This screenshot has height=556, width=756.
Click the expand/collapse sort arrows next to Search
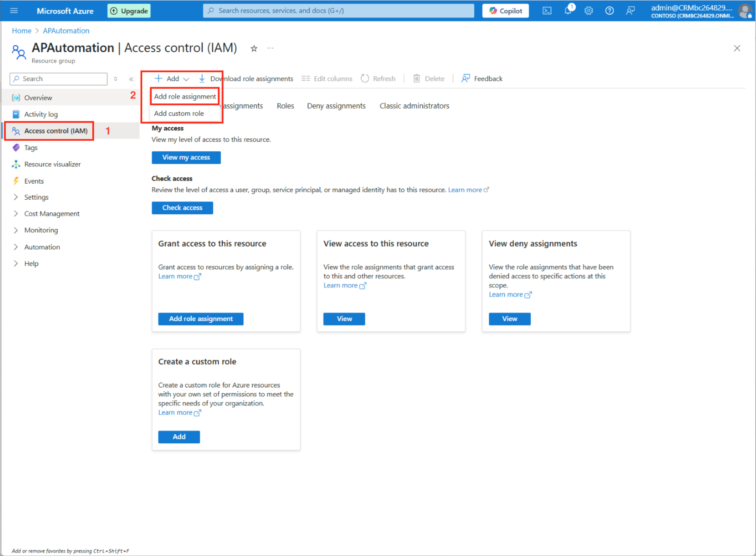(x=115, y=79)
